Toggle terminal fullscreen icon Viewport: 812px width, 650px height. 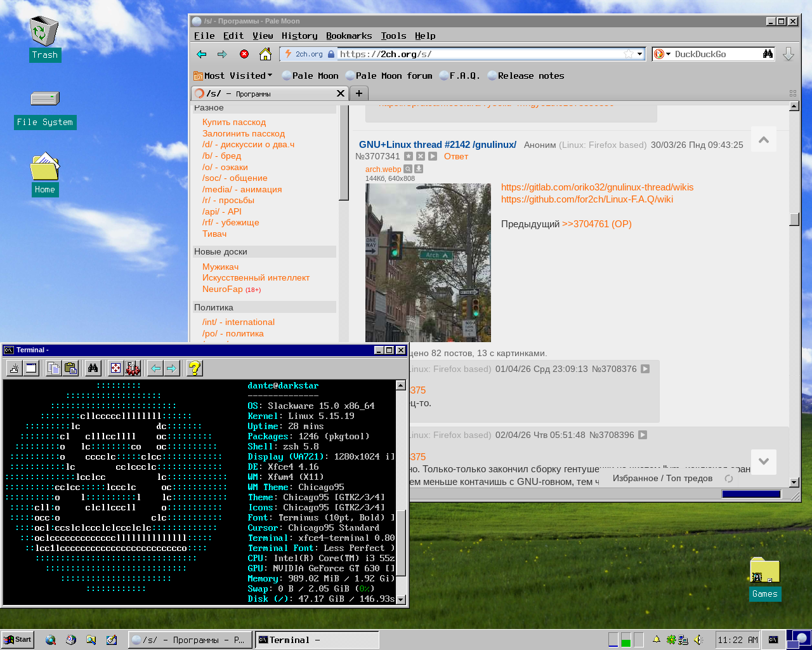coord(115,368)
